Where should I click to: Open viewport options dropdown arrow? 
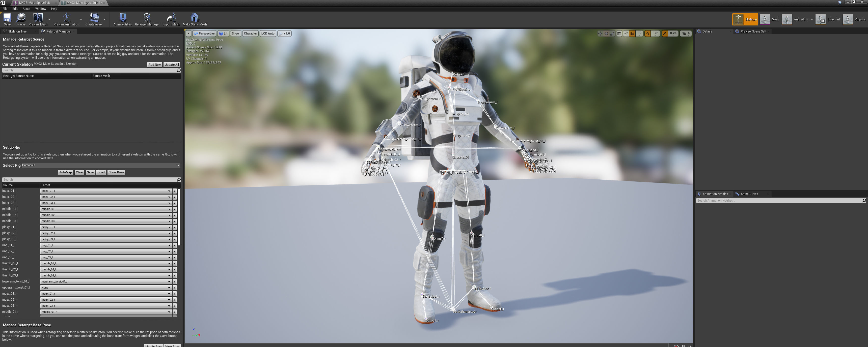tap(188, 33)
